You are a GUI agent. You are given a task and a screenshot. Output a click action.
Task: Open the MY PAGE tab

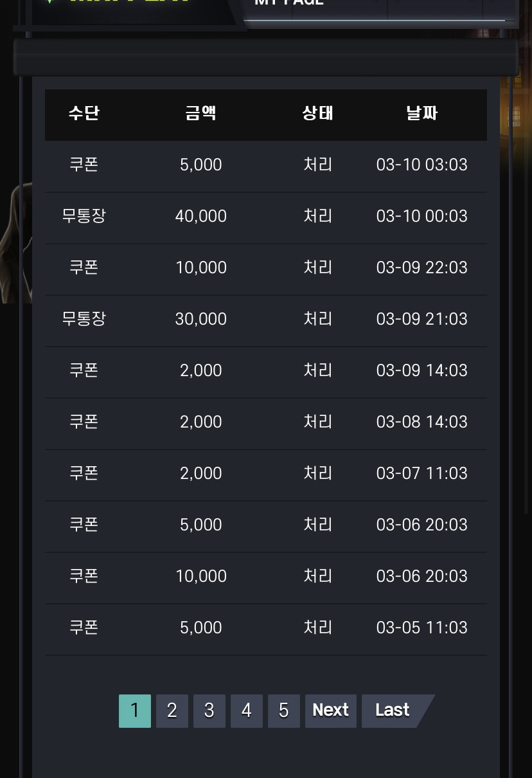pos(289,3)
